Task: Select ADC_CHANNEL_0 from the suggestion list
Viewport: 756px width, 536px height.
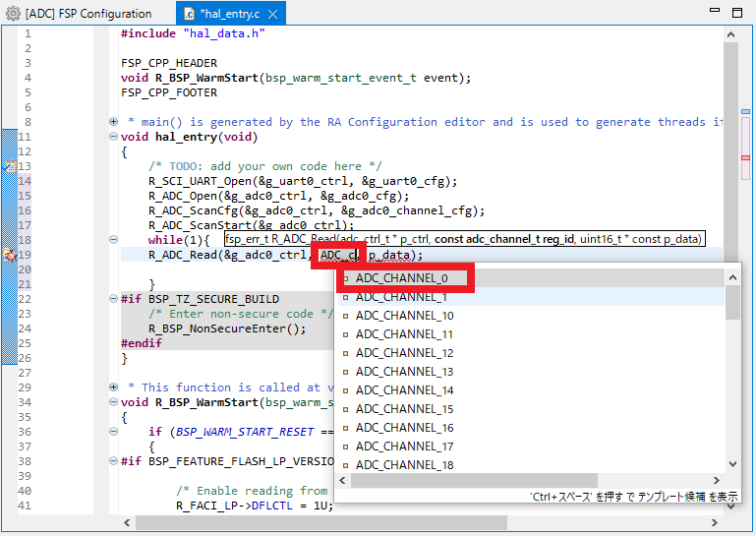Action: point(530,278)
